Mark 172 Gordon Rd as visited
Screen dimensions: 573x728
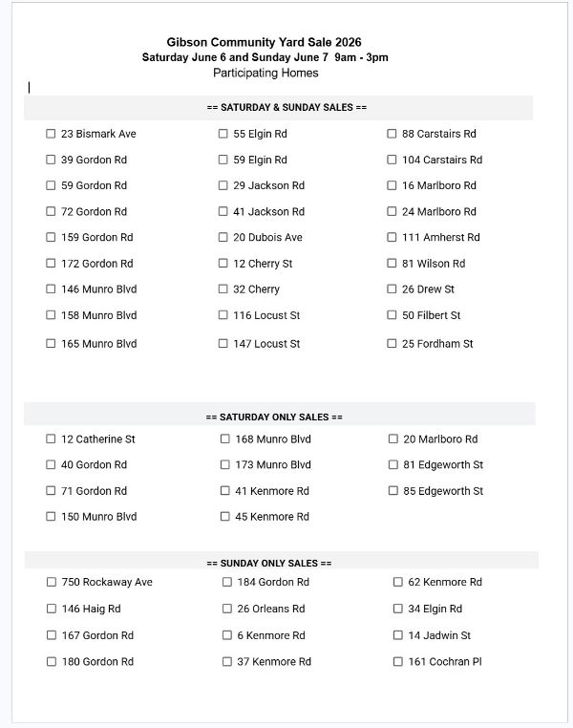(51, 264)
